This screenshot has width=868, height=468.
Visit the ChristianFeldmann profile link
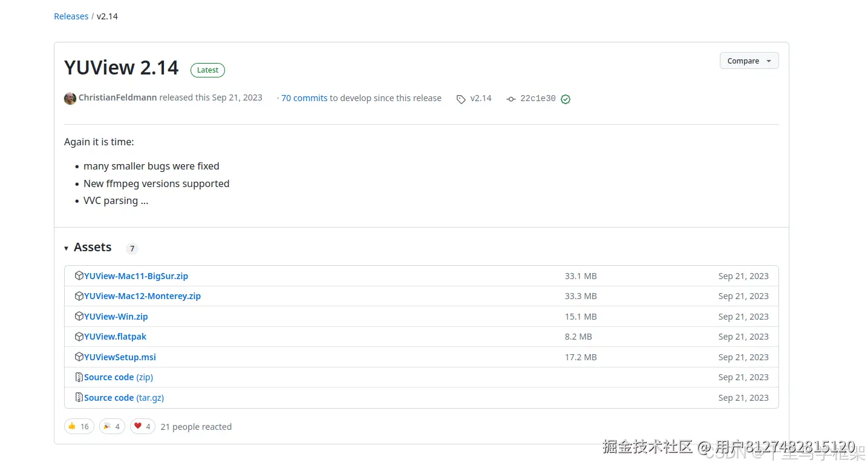[x=117, y=97]
